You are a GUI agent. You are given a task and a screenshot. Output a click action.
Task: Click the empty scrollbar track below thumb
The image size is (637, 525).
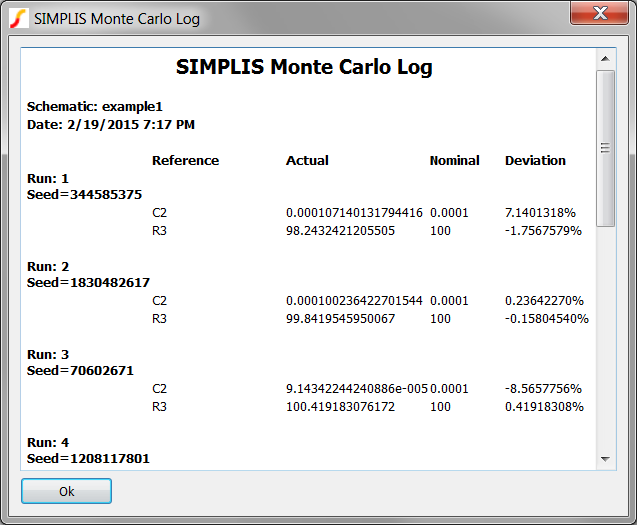pyautogui.click(x=605, y=340)
